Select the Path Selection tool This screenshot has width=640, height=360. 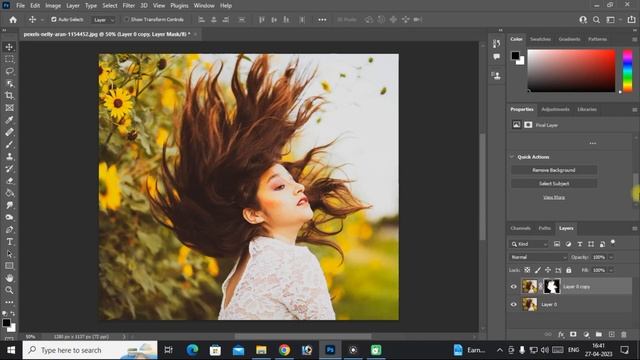click(9, 254)
